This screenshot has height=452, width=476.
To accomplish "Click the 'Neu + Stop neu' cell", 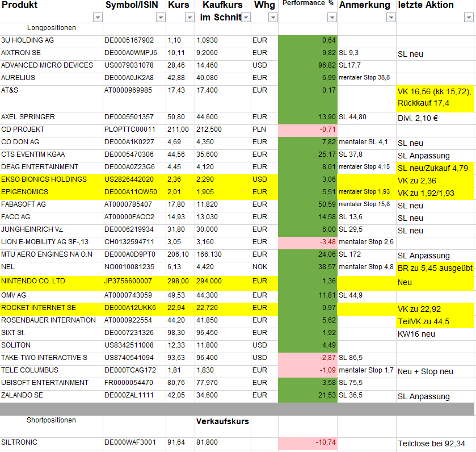I will tap(435, 371).
